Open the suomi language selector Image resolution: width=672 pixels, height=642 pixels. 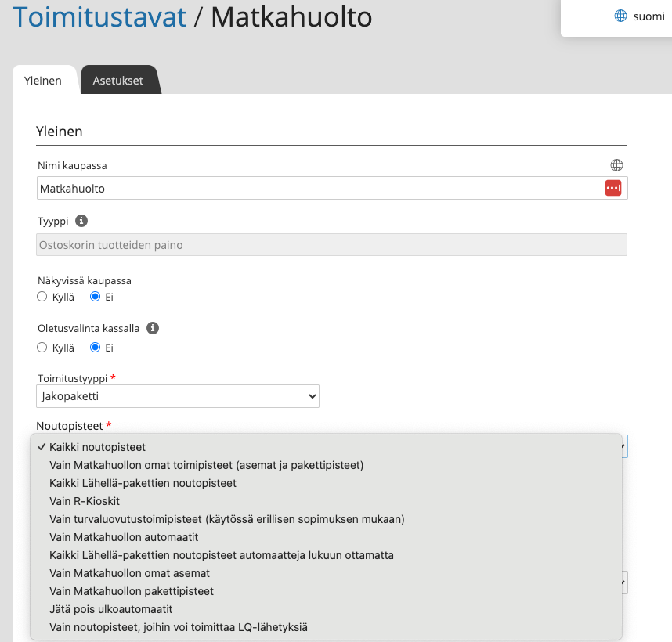[639, 16]
